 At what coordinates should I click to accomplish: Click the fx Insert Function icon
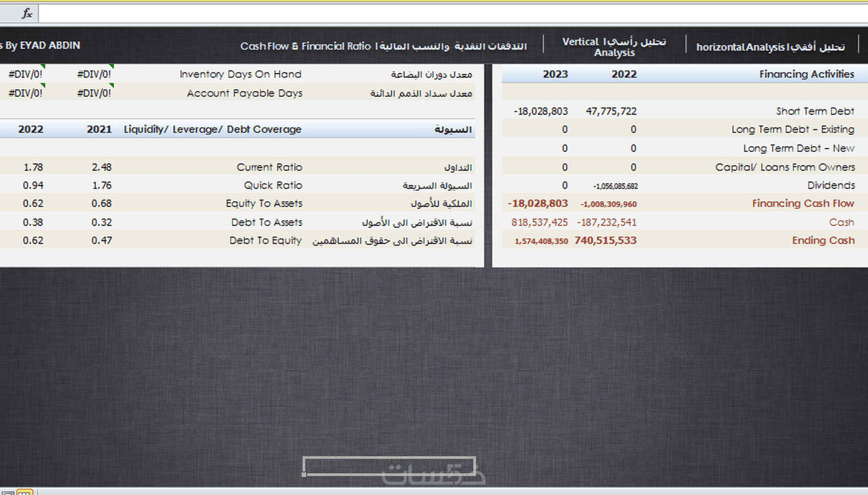pos(27,14)
